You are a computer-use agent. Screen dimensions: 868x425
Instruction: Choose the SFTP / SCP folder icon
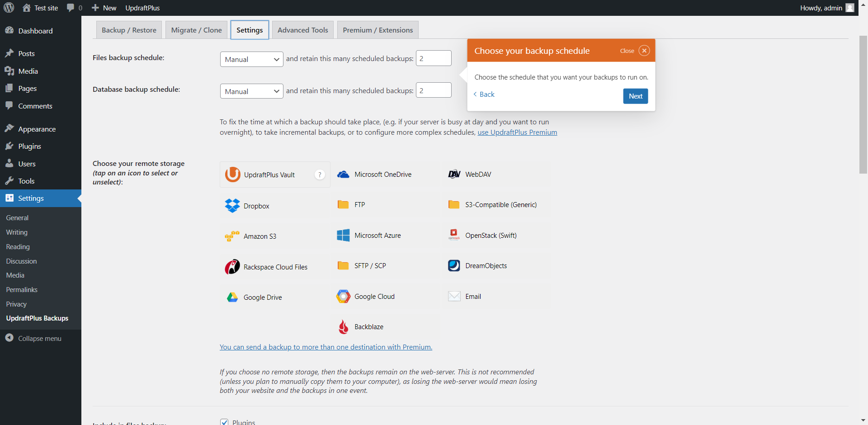point(343,265)
